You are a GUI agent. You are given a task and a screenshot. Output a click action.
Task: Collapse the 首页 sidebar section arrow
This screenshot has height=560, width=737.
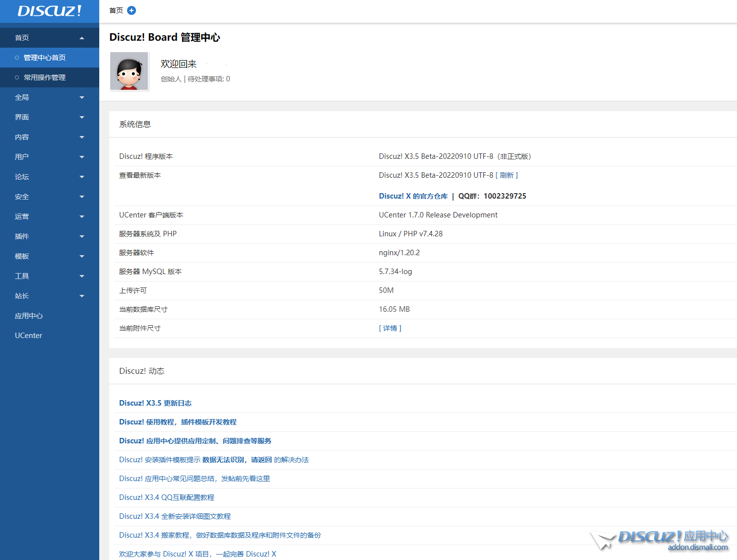pos(82,38)
